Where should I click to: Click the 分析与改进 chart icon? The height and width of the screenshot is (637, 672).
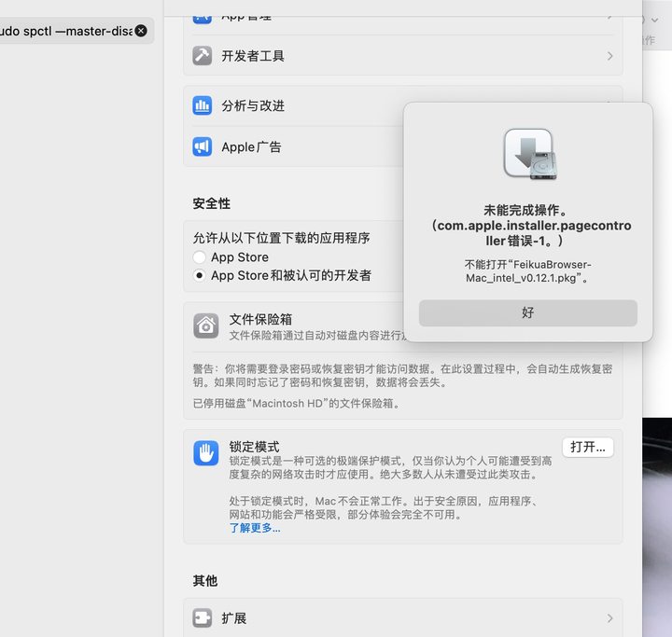click(203, 105)
